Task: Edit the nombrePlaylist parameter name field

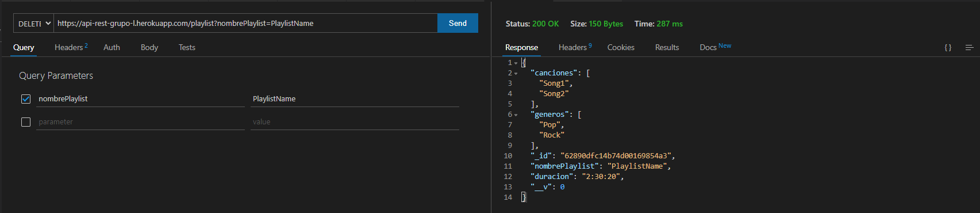Action: (140, 99)
